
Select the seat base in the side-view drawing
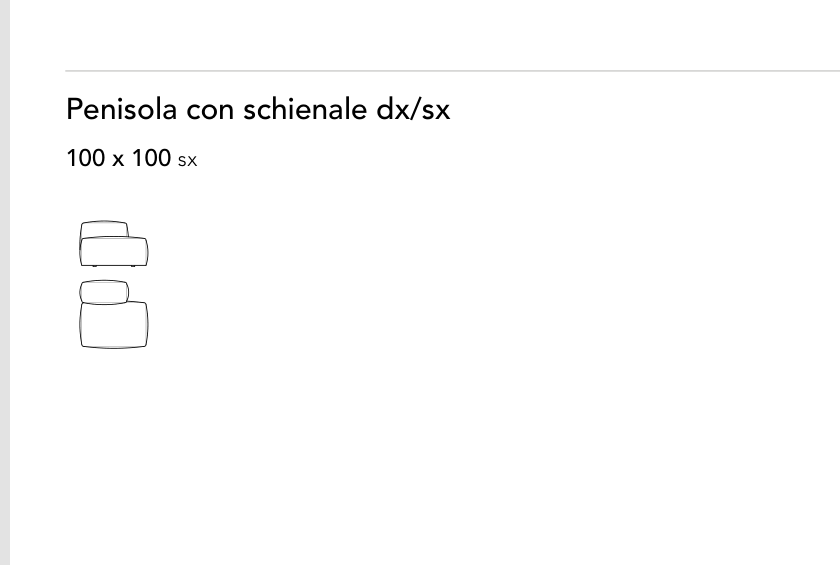(x=114, y=251)
